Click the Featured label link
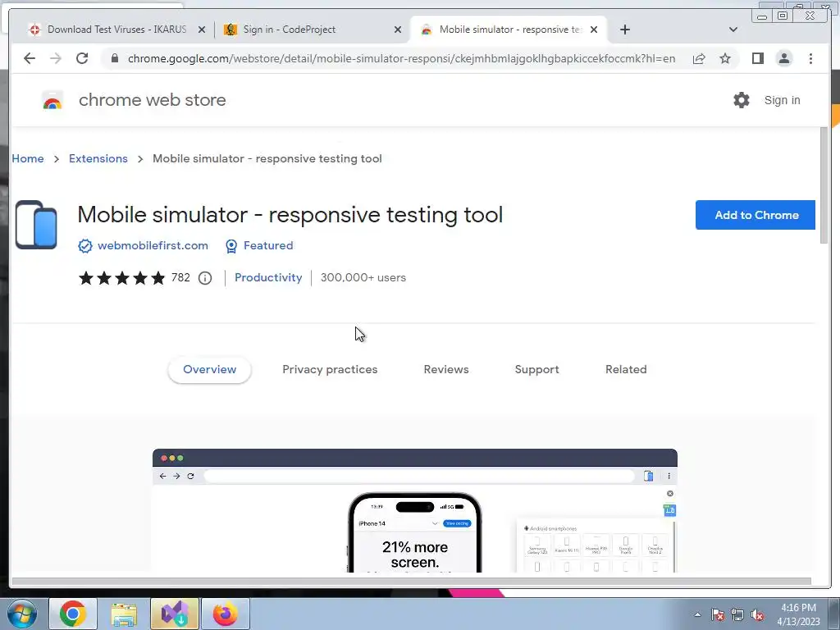The width and height of the screenshot is (840, 630). (268, 246)
